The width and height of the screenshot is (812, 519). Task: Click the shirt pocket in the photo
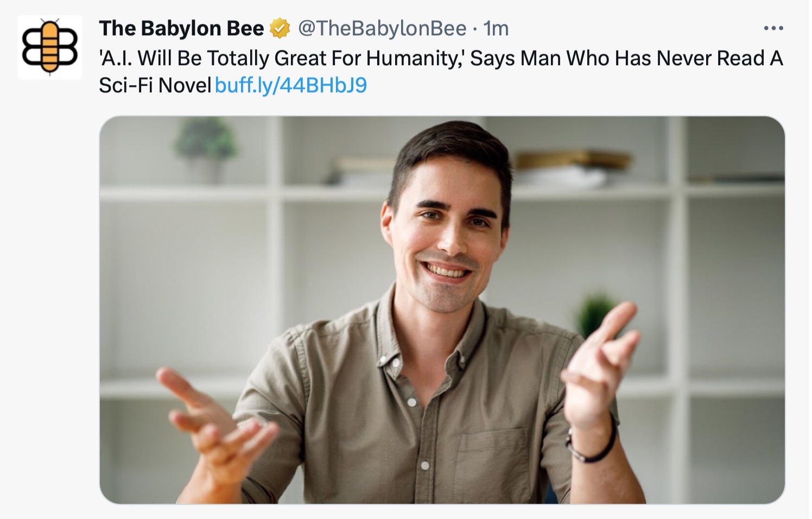point(493,461)
